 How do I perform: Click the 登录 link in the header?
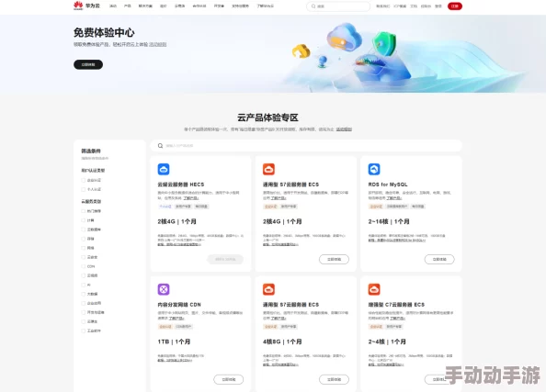[x=438, y=6]
